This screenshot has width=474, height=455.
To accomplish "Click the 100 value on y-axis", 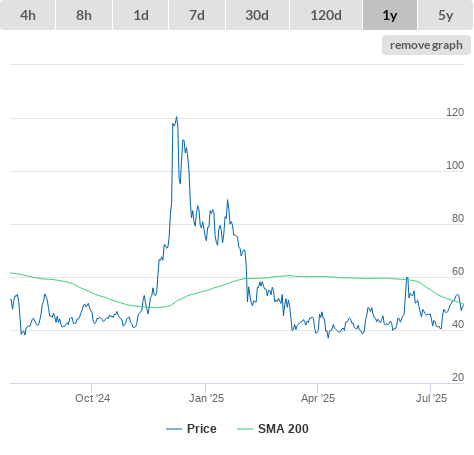I will pyautogui.click(x=455, y=165).
